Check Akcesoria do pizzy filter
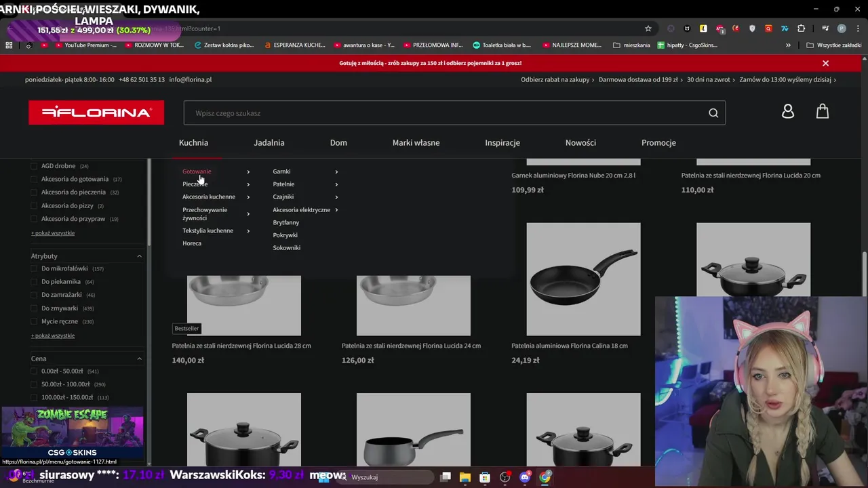The width and height of the screenshot is (868, 488). 35,205
